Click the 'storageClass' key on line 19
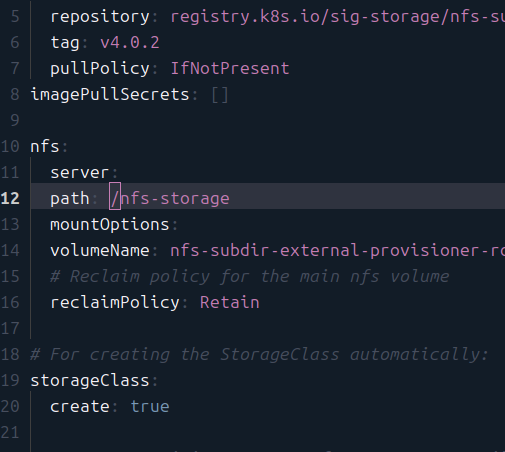Screen dimensions: 505x452 click(x=90, y=381)
